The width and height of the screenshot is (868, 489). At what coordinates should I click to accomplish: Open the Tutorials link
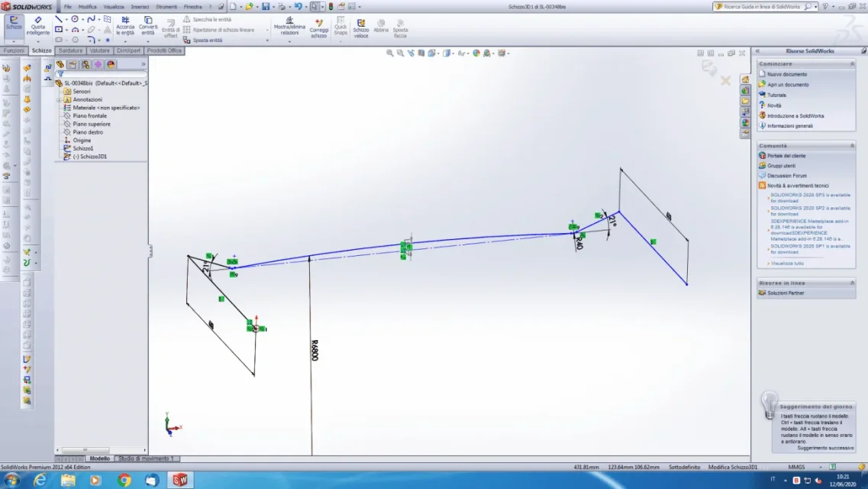pos(776,95)
